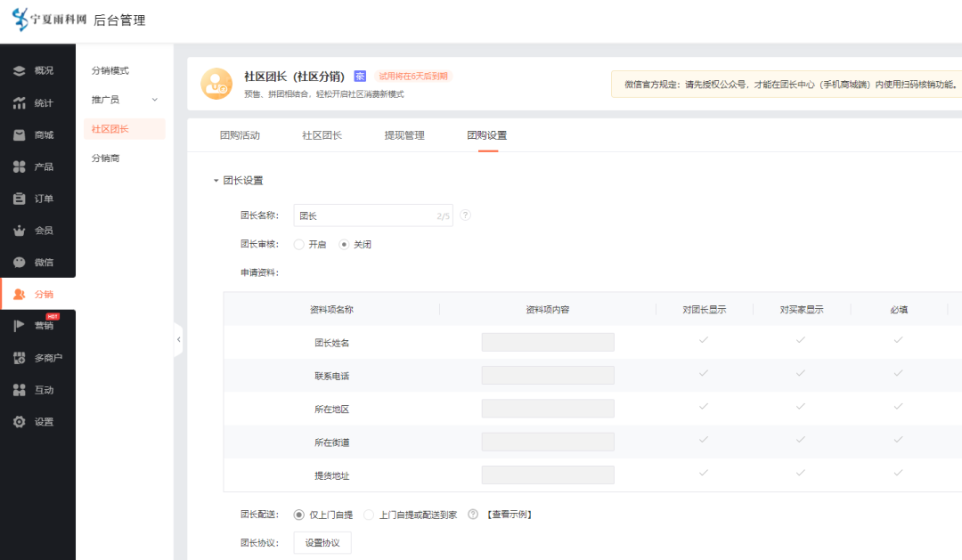Click the orange 社区团长 app avatar icon

coord(216,84)
